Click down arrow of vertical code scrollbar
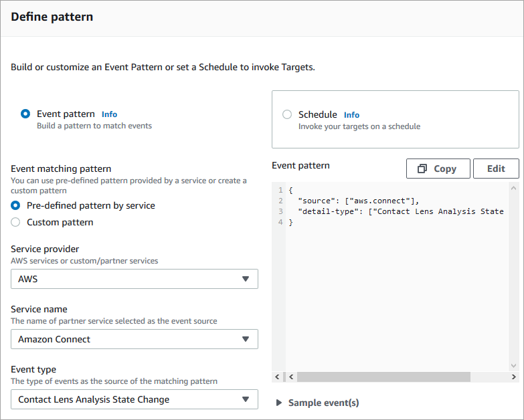The height and width of the screenshot is (420, 524). (514, 365)
